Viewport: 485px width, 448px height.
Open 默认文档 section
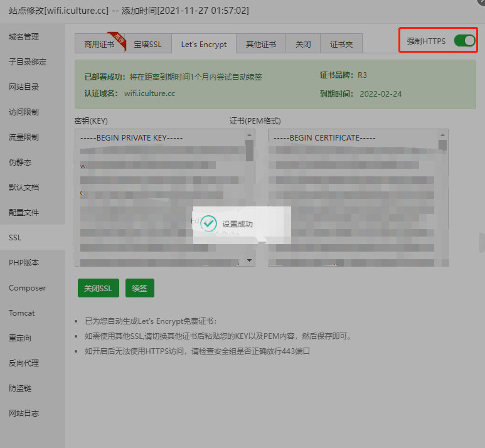[24, 187]
